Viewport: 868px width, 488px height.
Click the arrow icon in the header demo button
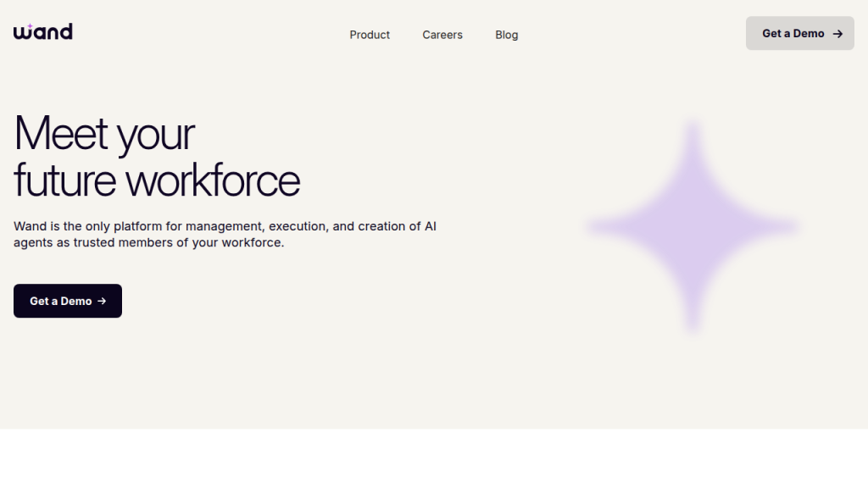pos(837,34)
